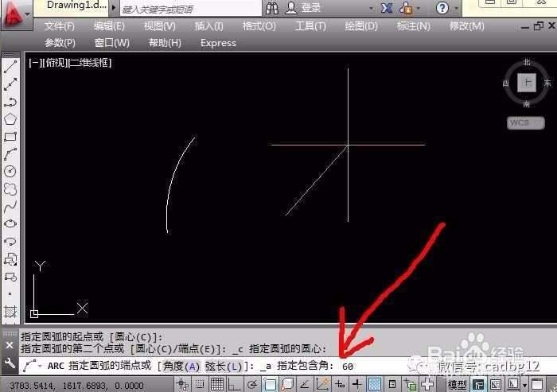Open the 文件(F) menu
This screenshot has height=392, width=557.
(60, 26)
